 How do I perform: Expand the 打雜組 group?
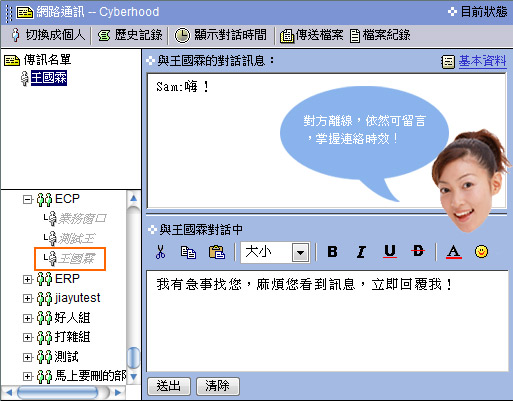[x=28, y=337]
